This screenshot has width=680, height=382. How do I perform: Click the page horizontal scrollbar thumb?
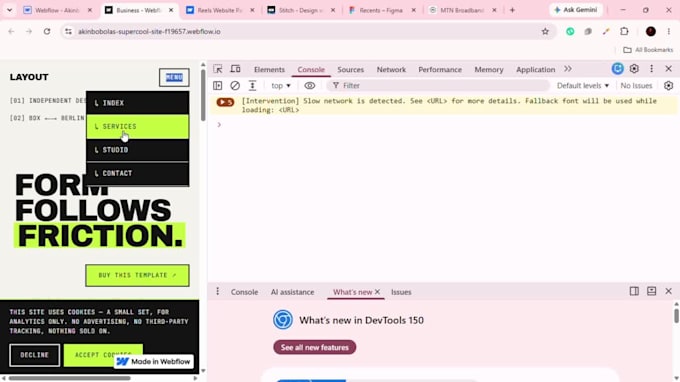tap(69, 378)
